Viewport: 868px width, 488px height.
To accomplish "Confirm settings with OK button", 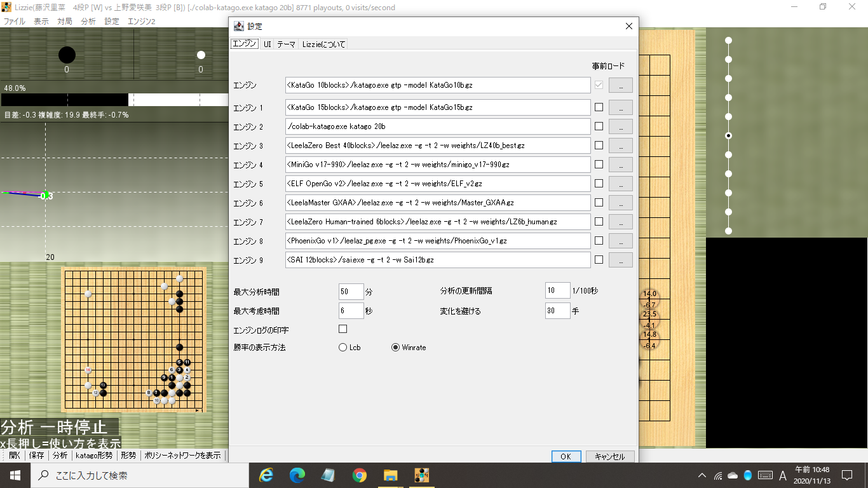I will (x=566, y=457).
